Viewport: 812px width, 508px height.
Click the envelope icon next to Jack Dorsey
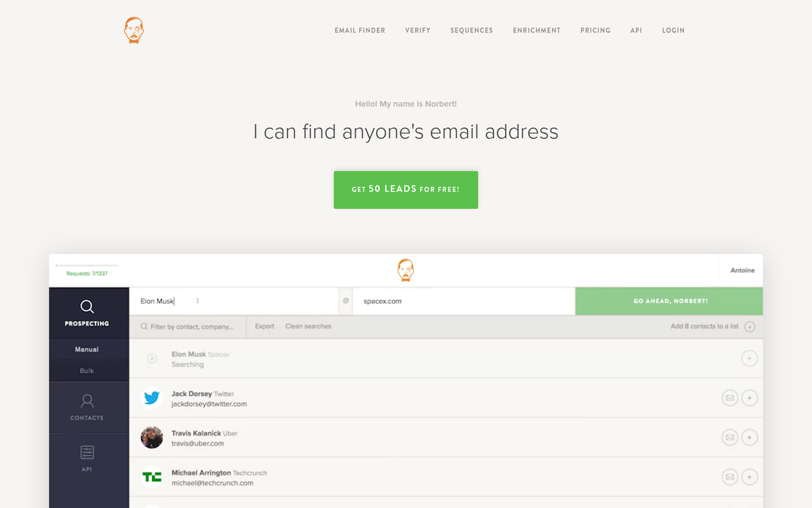(729, 398)
